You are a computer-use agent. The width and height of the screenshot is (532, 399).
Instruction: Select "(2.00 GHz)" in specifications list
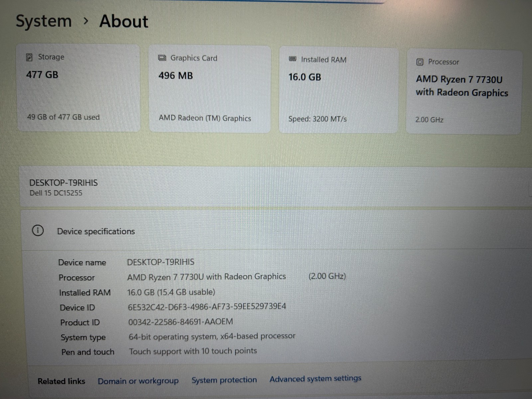(327, 276)
